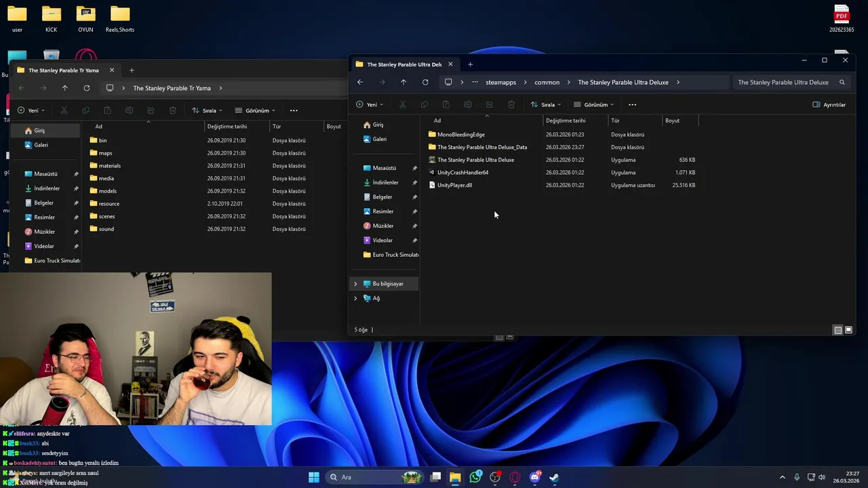Select UnityCrashHandler64 application file
Image resolution: width=868 pixels, height=488 pixels.
click(462, 172)
